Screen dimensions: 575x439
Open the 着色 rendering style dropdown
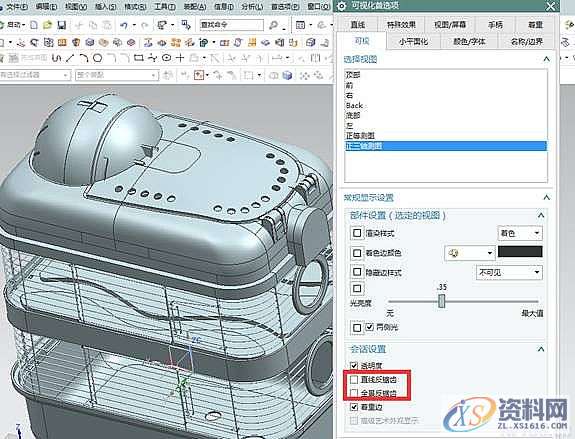tap(520, 233)
